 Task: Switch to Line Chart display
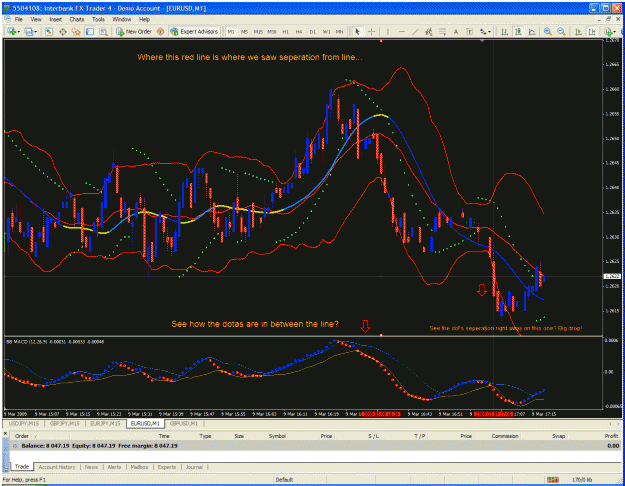pos(531,31)
